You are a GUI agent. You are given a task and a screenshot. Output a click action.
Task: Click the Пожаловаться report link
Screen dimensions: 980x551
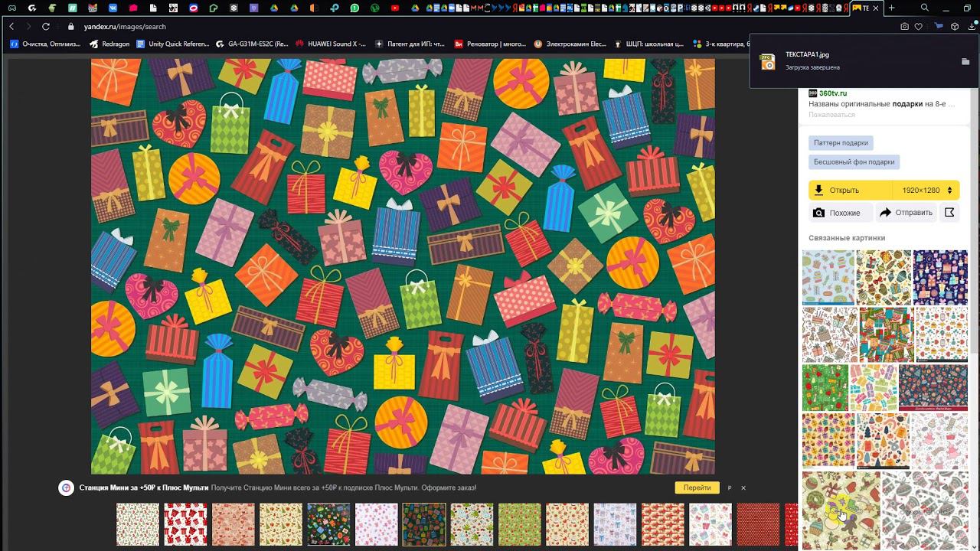(831, 115)
